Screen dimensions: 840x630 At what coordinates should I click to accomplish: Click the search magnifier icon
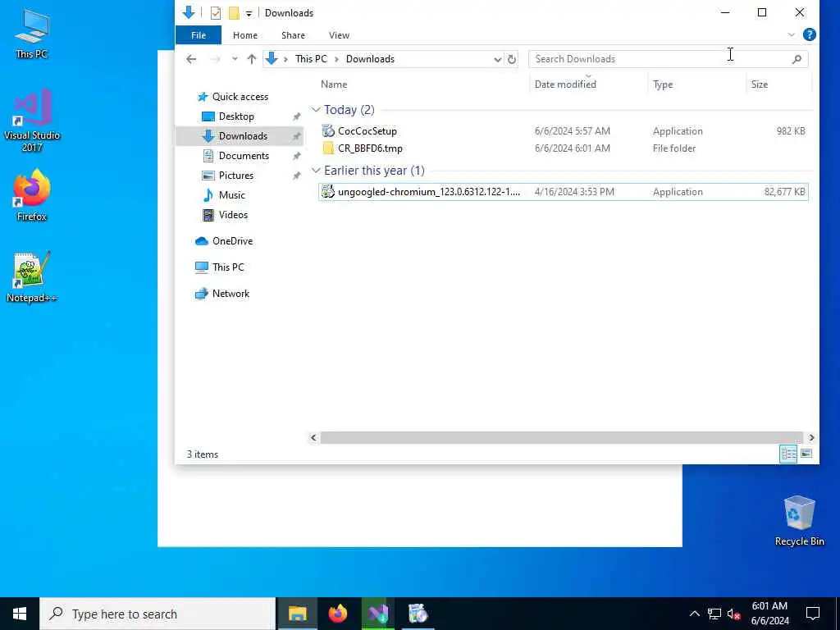797,59
